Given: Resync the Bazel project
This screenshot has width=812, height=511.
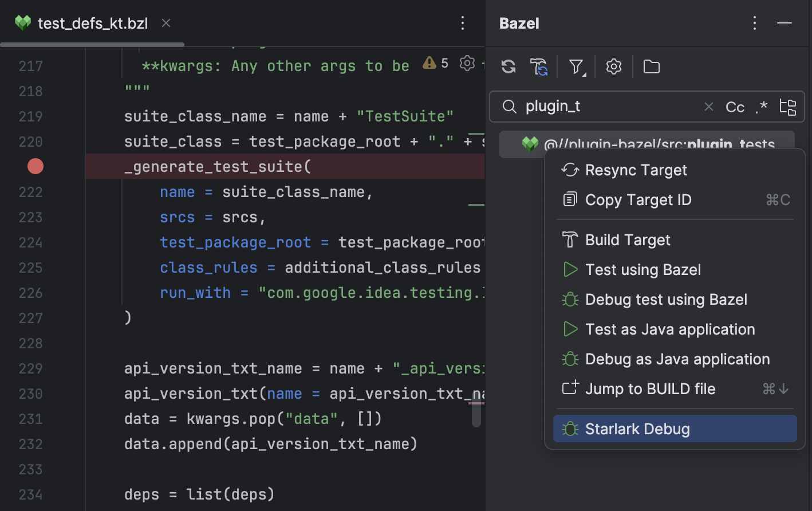Looking at the screenshot, I should [508, 66].
